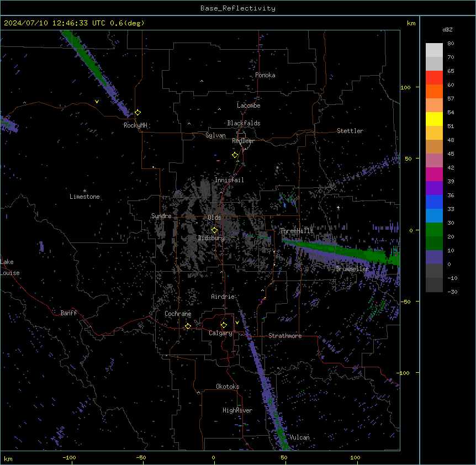Click the Blackfalds label
Viewport: 476px width, 465px height.
click(x=244, y=123)
